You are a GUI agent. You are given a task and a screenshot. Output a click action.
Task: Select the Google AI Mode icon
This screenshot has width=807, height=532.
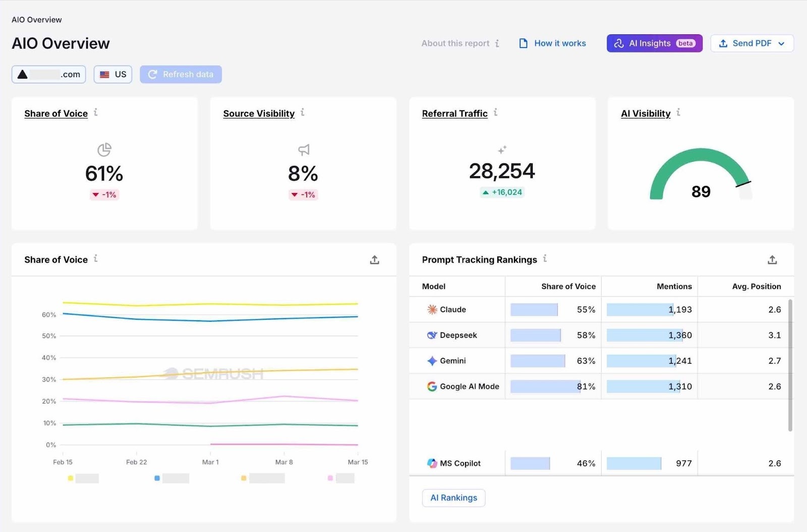click(432, 386)
